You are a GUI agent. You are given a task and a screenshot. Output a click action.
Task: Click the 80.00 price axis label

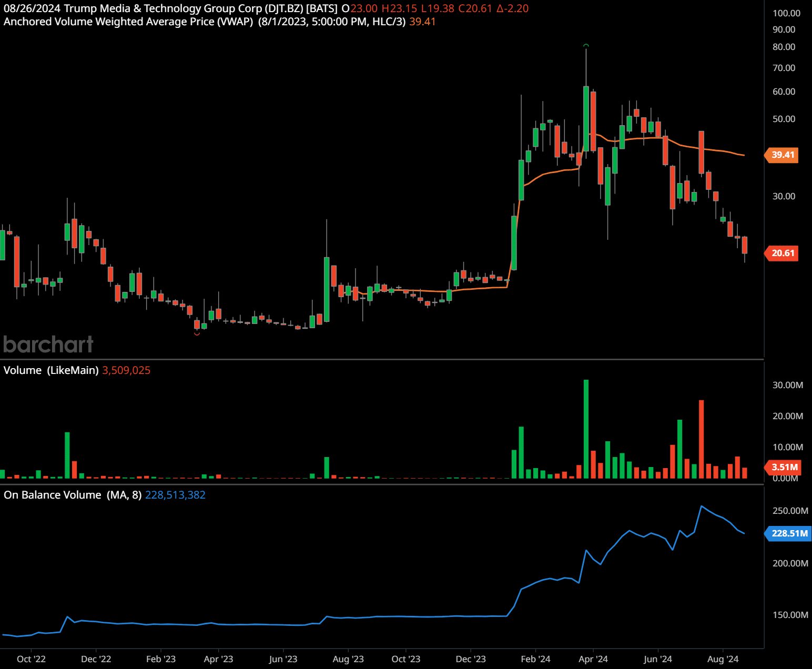click(x=784, y=47)
